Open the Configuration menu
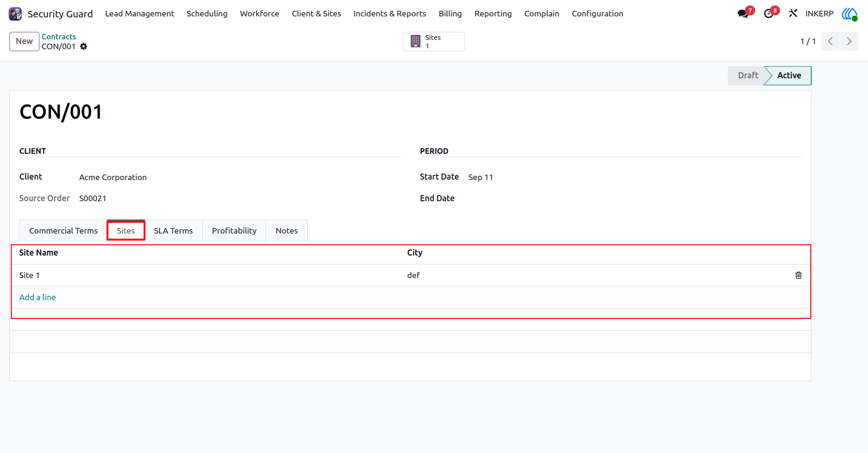The height and width of the screenshot is (453, 868). point(597,14)
